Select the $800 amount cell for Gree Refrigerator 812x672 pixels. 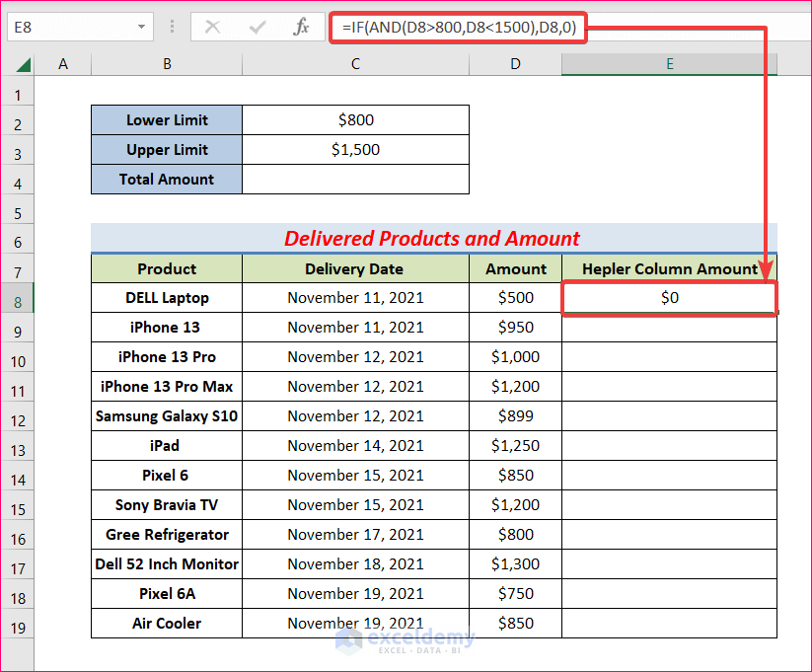(515, 534)
